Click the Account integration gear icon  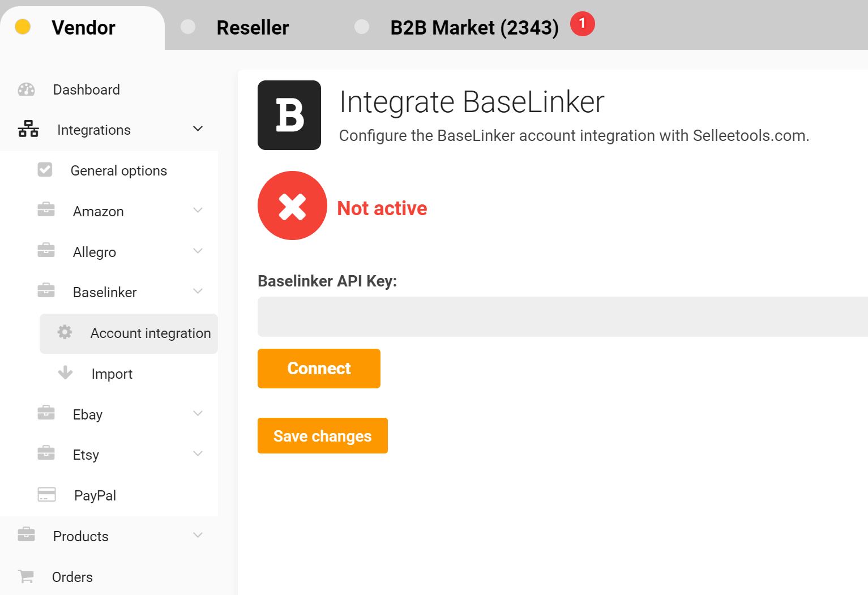click(x=65, y=332)
